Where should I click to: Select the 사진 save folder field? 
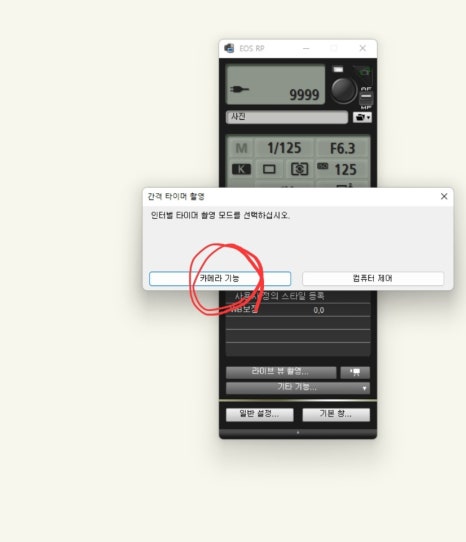click(287, 117)
